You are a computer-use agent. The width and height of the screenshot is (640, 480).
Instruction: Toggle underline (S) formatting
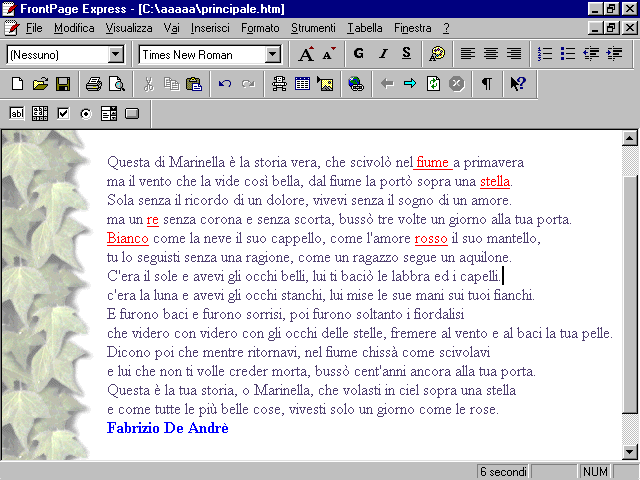(406, 54)
